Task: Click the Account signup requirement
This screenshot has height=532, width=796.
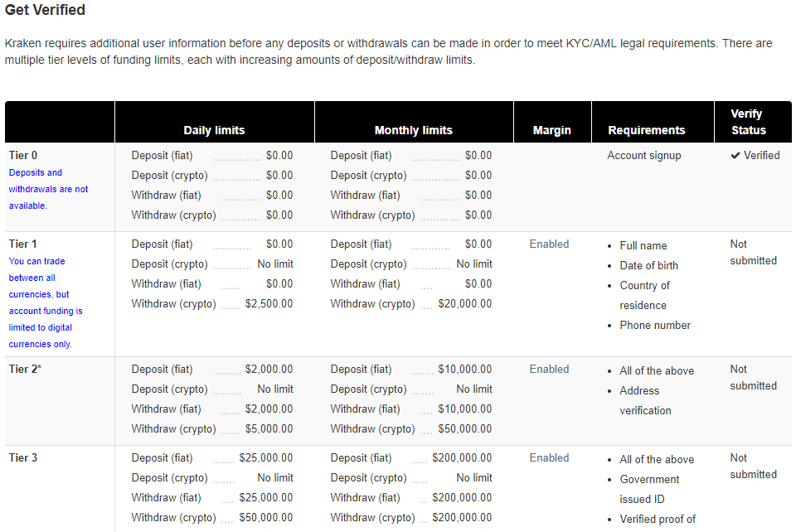Action: coord(644,156)
